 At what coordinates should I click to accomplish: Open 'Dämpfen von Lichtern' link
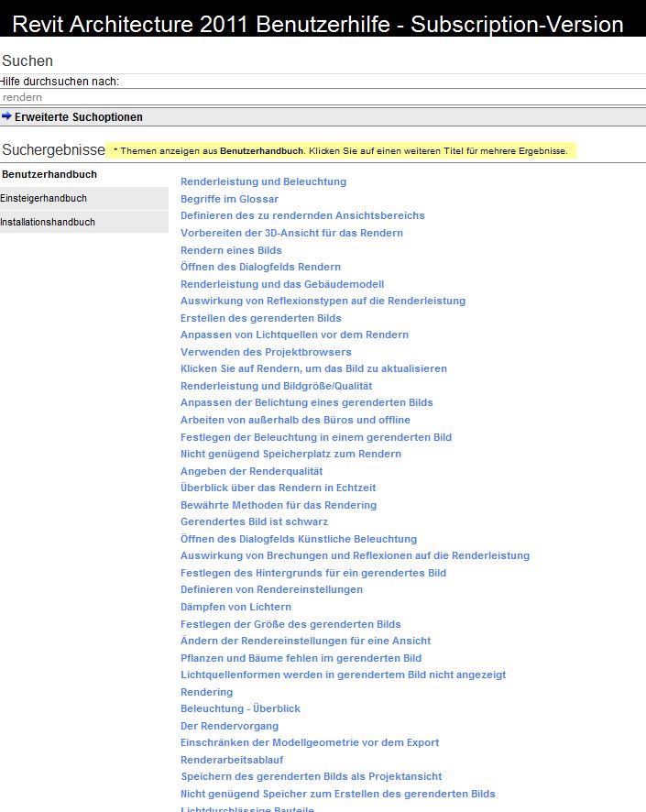pos(235,607)
